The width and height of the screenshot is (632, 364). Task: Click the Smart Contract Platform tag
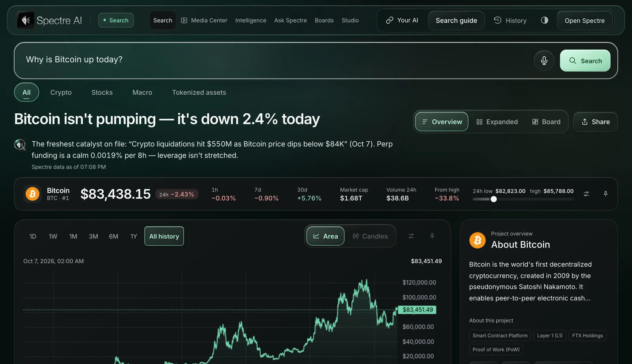500,336
